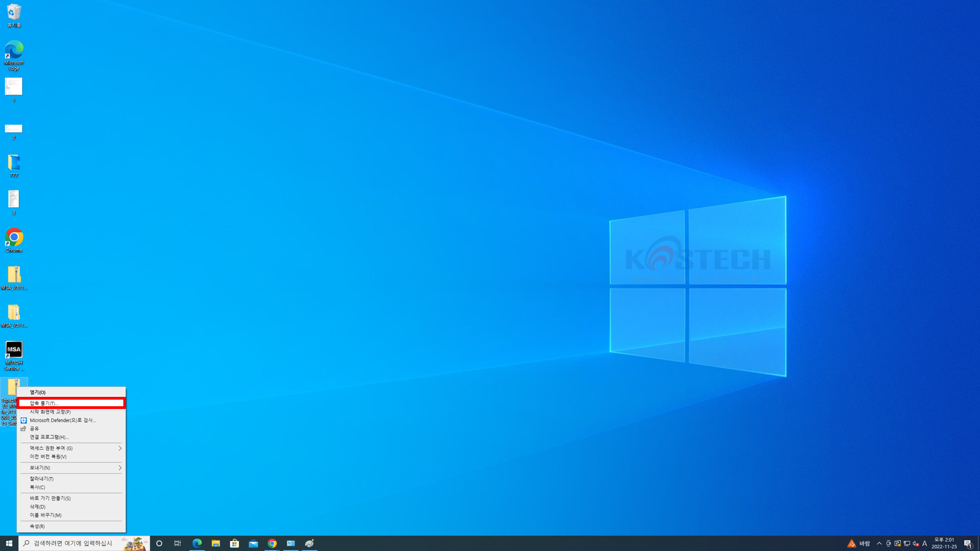Click the muted volume tray icon

916,543
